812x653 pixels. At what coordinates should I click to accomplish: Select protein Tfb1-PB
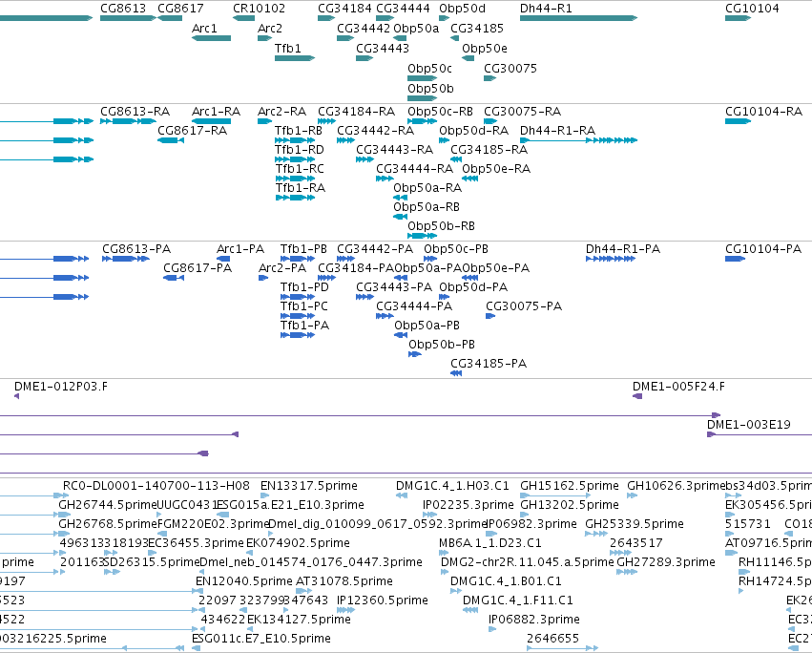[298, 259]
